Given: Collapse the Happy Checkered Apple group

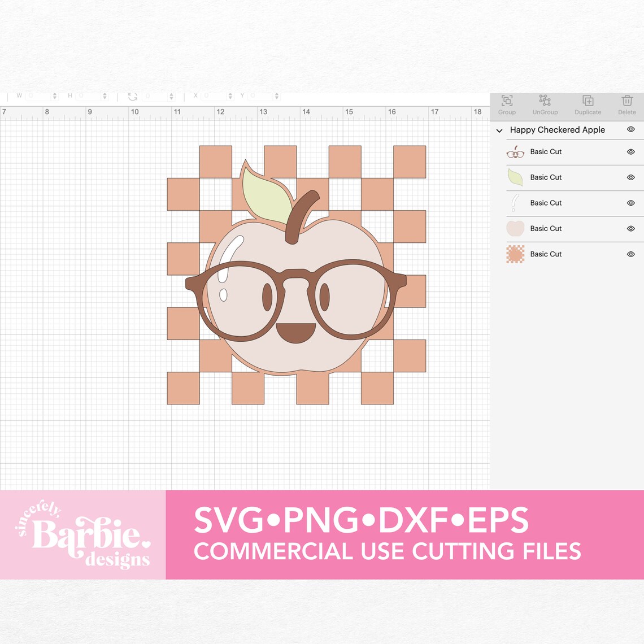Looking at the screenshot, I should click(499, 130).
